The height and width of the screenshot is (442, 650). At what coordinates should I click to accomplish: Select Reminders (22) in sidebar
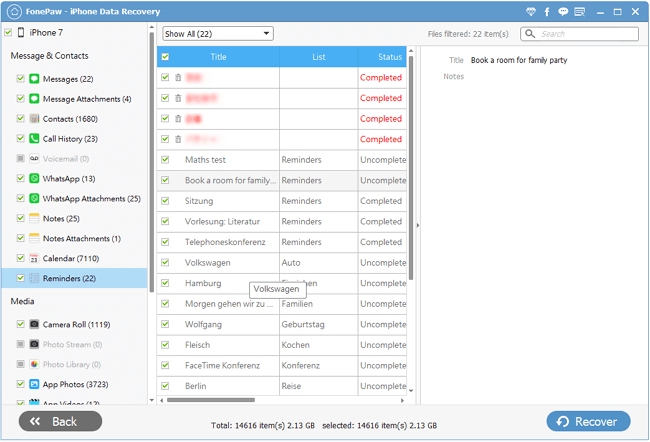click(75, 278)
